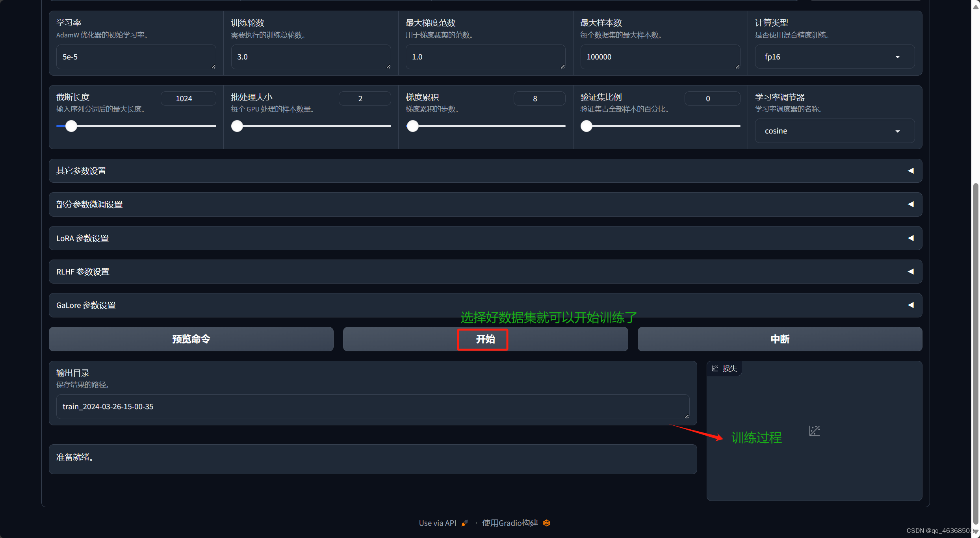Expand the LoRA 参数设置 section
This screenshot has height=538, width=980.
click(x=485, y=238)
